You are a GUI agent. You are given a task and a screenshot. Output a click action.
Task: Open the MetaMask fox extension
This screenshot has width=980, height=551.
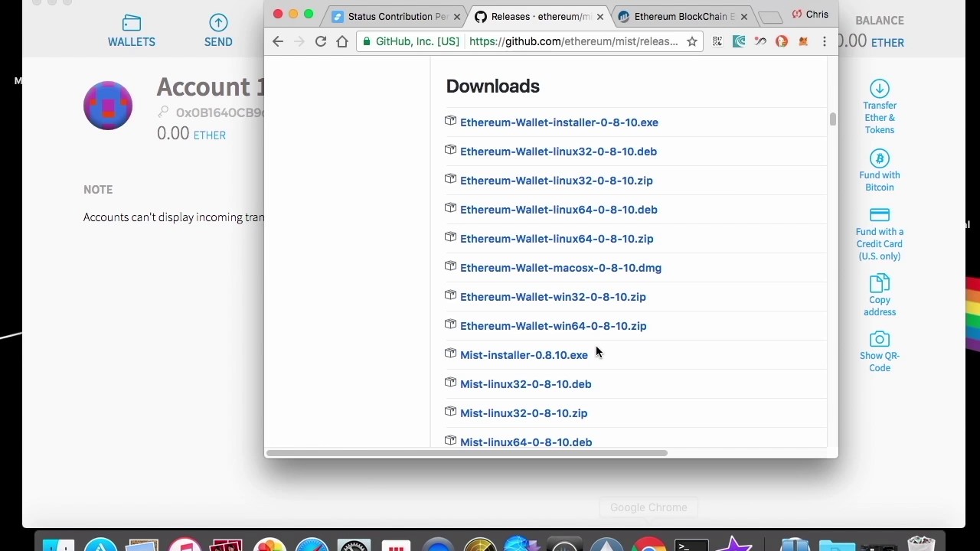[x=803, y=42]
